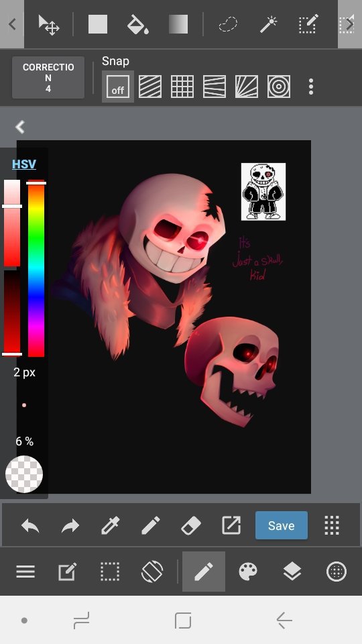
Task: Turn Snap off
Action: 118,87
